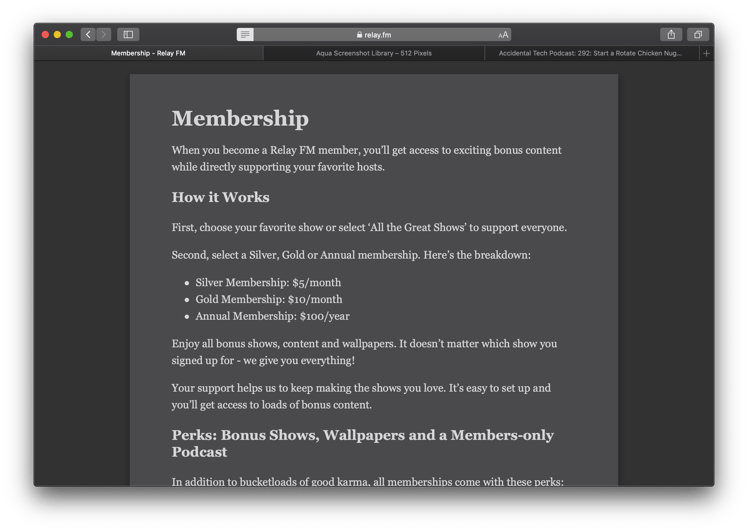Click paragraph starting 'Your support helps us'
This screenshot has width=748, height=531.
361,396
